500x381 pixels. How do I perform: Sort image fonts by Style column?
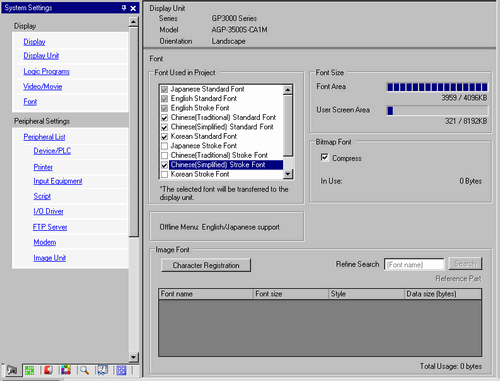[366, 294]
